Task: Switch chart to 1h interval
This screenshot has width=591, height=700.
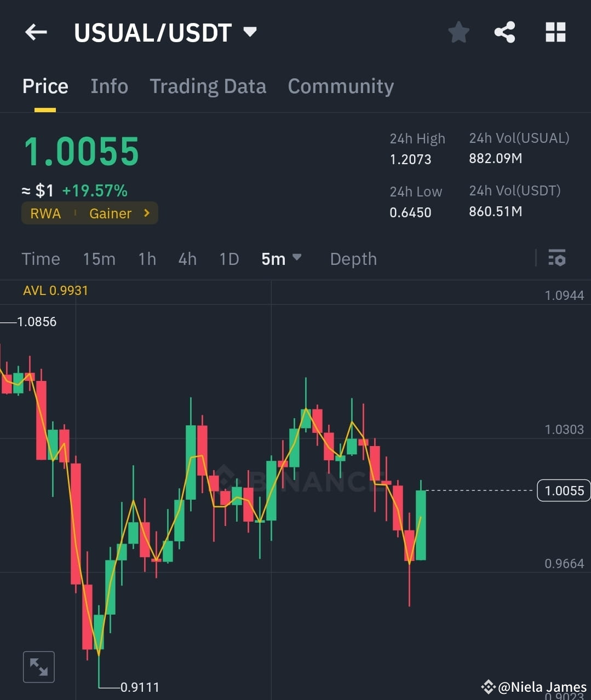Action: [147, 259]
